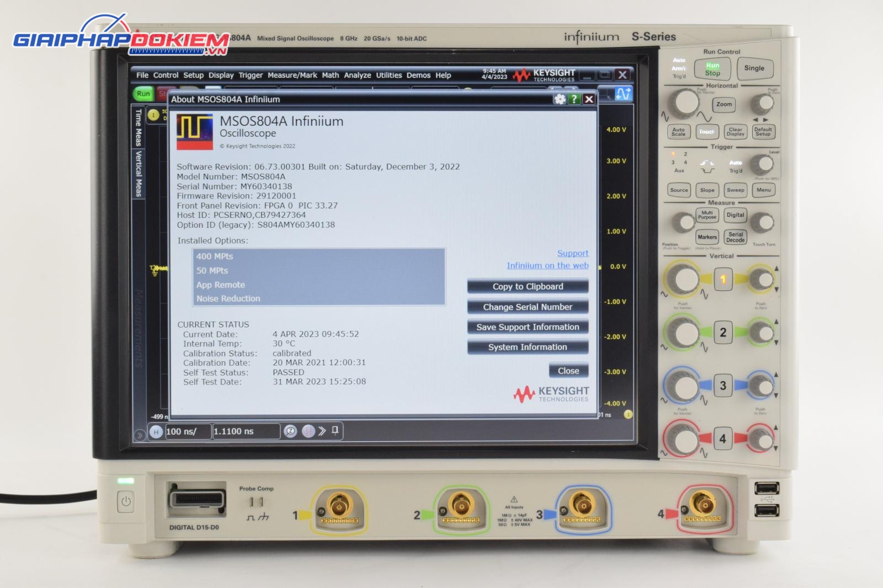The image size is (883, 588).
Task: Click the round H horizontal icon
Action: tap(156, 431)
